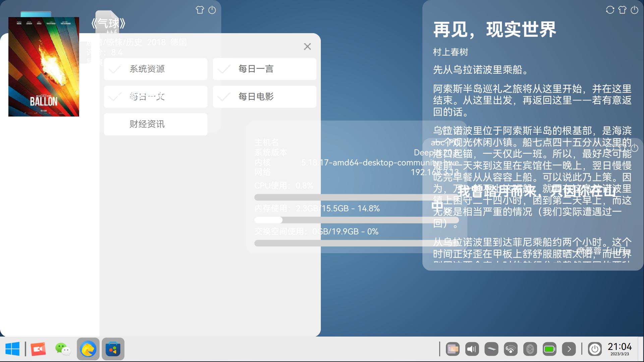Image resolution: width=644 pixels, height=362 pixels.
Task: Open the launcher with the start button
Action: (x=13, y=349)
